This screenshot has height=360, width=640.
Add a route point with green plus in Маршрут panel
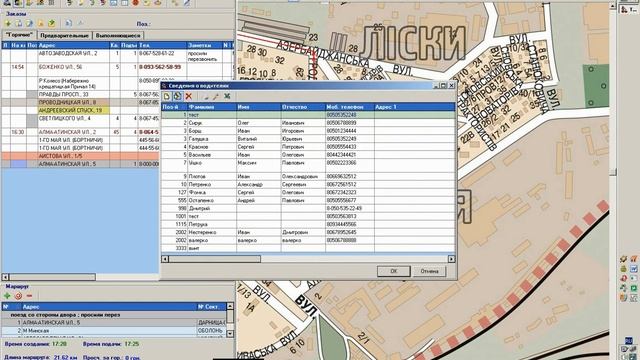click(x=7, y=296)
